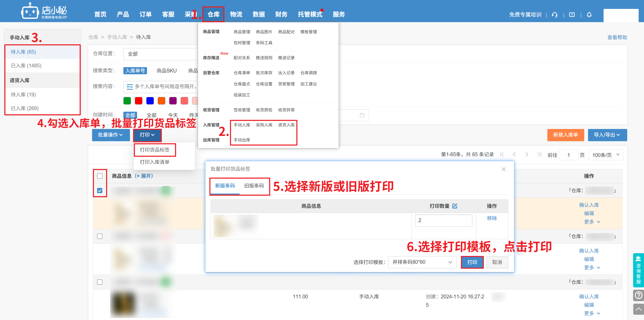The width and height of the screenshot is (644, 320).
Task: Click the notification bell icon
Action: pyautogui.click(x=589, y=15)
